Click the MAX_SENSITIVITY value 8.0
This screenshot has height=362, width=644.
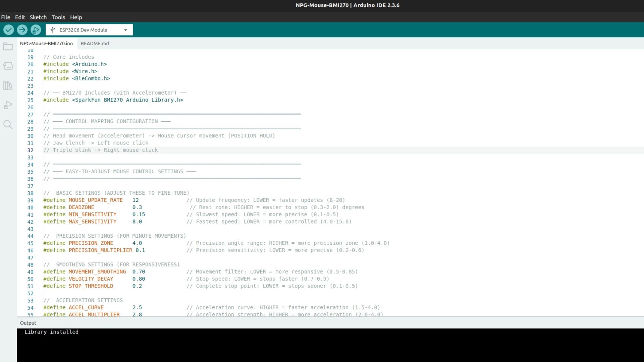137,222
